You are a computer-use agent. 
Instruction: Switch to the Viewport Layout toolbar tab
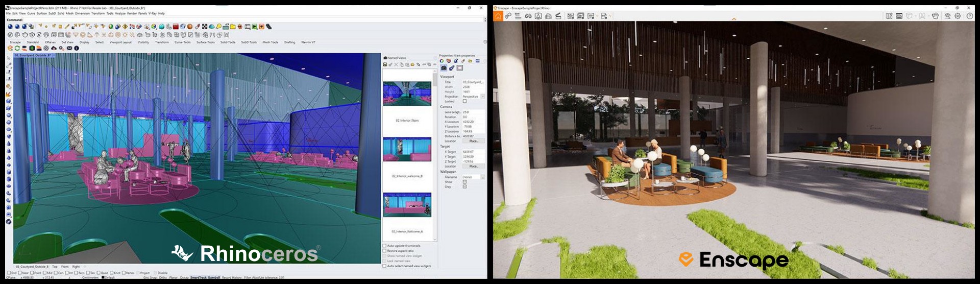pos(120,42)
